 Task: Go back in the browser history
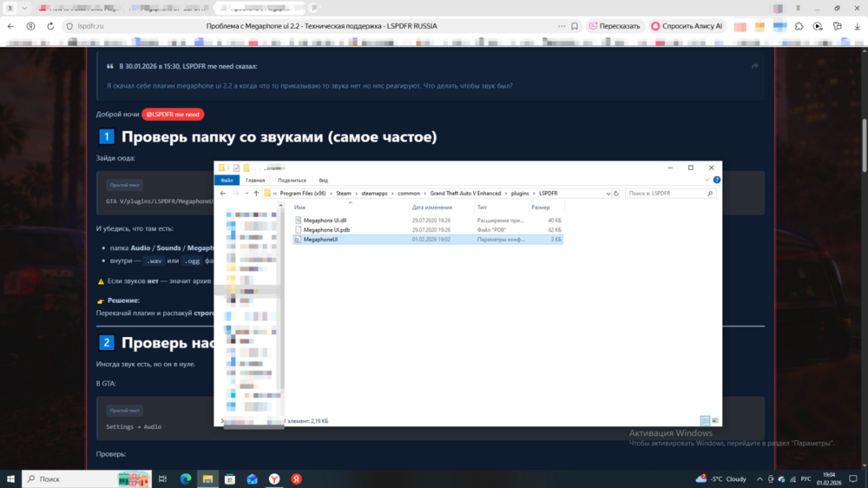[x=11, y=26]
